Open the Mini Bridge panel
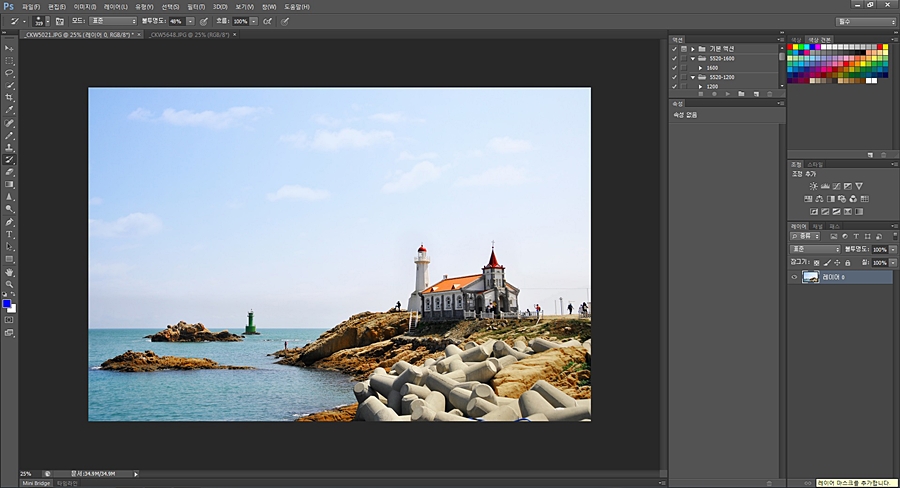900x488 pixels. (36, 483)
